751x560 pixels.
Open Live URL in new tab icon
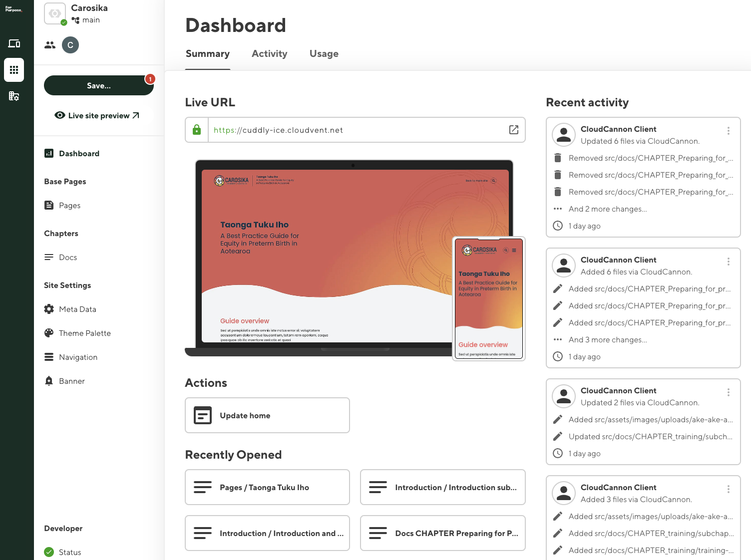point(513,130)
